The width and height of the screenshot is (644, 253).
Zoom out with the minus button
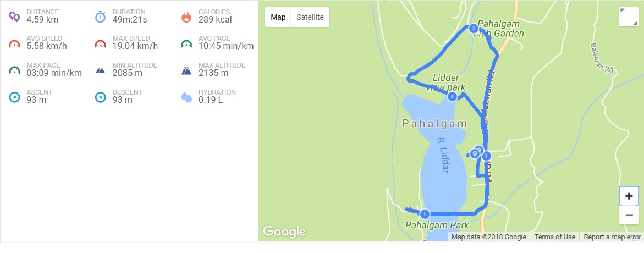(629, 215)
